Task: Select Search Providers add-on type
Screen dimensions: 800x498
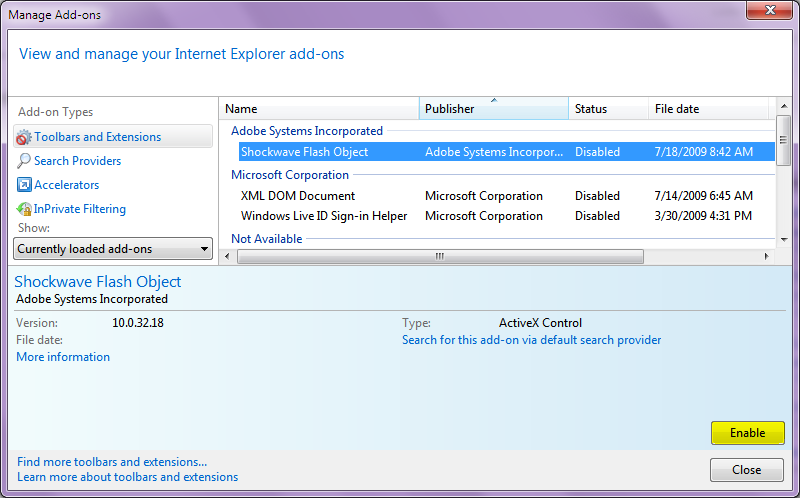Action: click(x=78, y=161)
